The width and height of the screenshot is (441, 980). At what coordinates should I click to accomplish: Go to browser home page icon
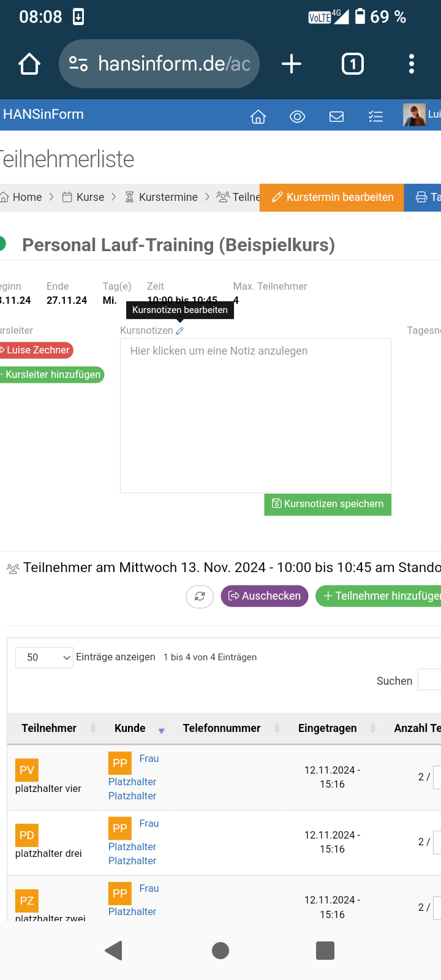pos(29,64)
